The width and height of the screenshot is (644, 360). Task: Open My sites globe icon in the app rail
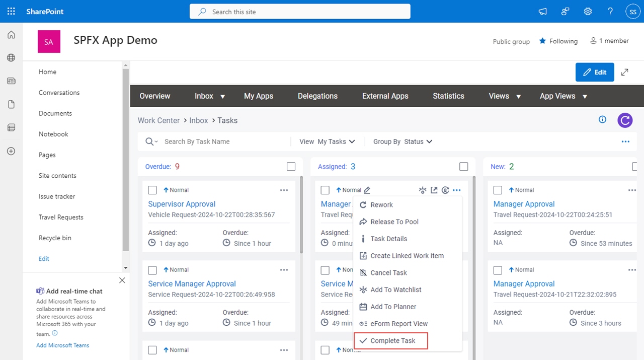click(11, 58)
